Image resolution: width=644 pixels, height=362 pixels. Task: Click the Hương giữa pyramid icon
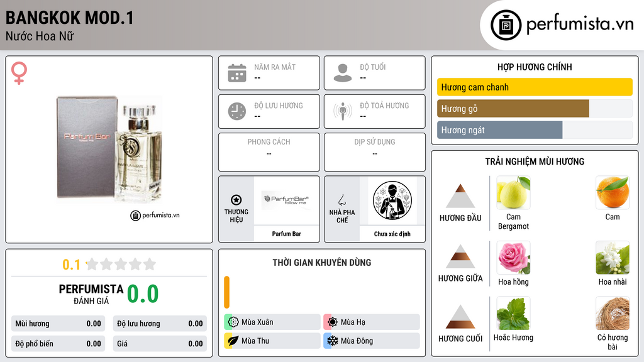tap(460, 256)
